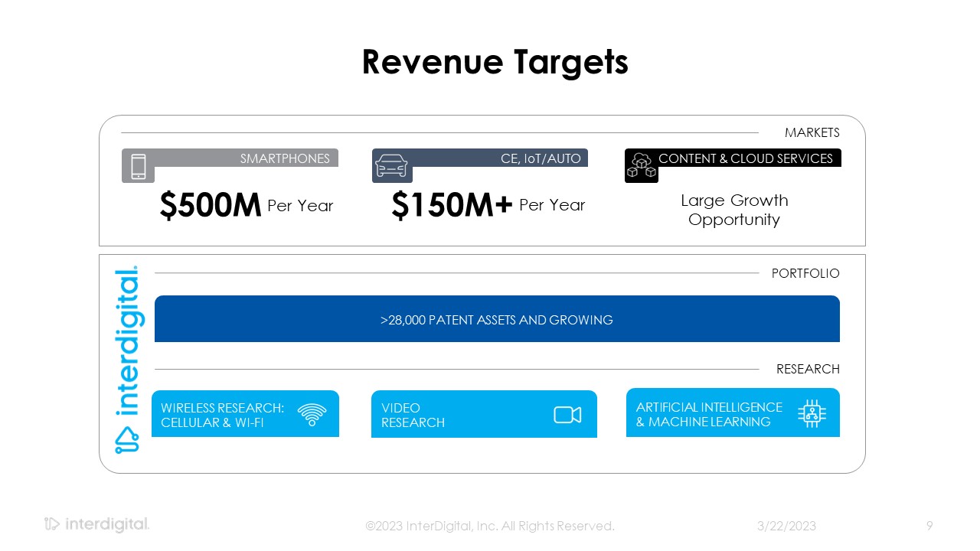The image size is (980, 551).
Task: Click the Wi-Fi signal icon
Action: [312, 414]
